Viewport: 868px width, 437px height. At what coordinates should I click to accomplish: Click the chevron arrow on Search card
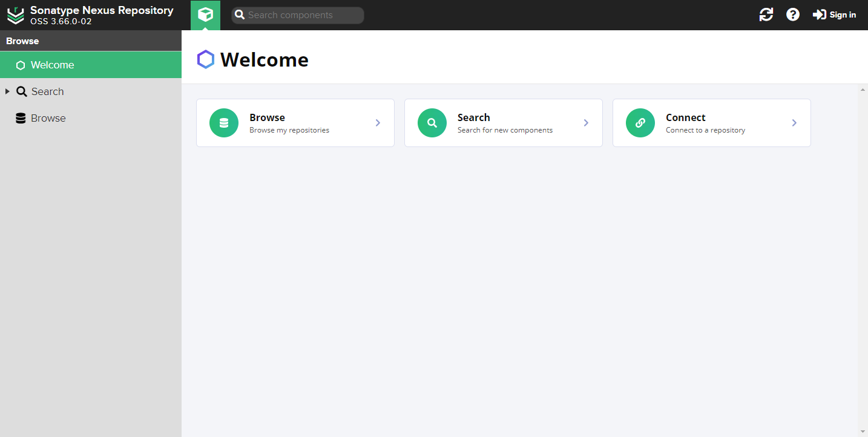click(586, 123)
